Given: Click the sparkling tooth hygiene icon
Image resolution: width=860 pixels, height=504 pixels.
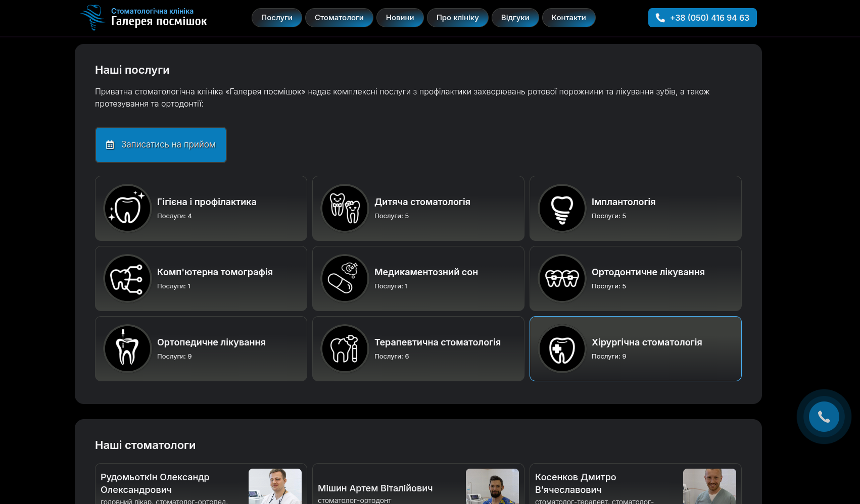Looking at the screenshot, I should tap(127, 208).
